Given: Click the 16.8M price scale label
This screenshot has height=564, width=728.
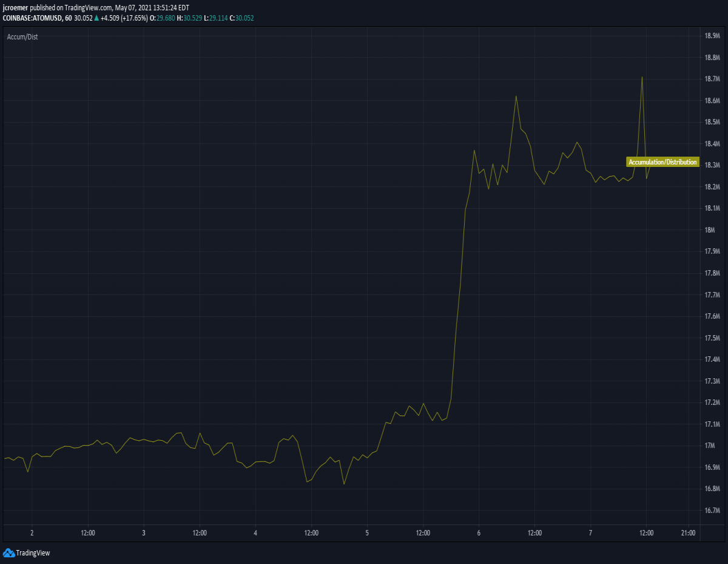Looking at the screenshot, I should (712, 489).
